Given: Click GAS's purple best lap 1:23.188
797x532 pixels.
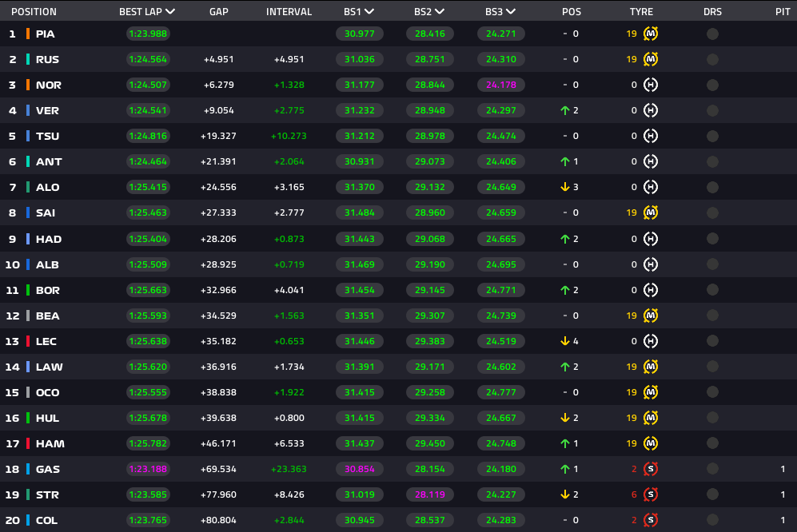Looking at the screenshot, I should 147,469.
